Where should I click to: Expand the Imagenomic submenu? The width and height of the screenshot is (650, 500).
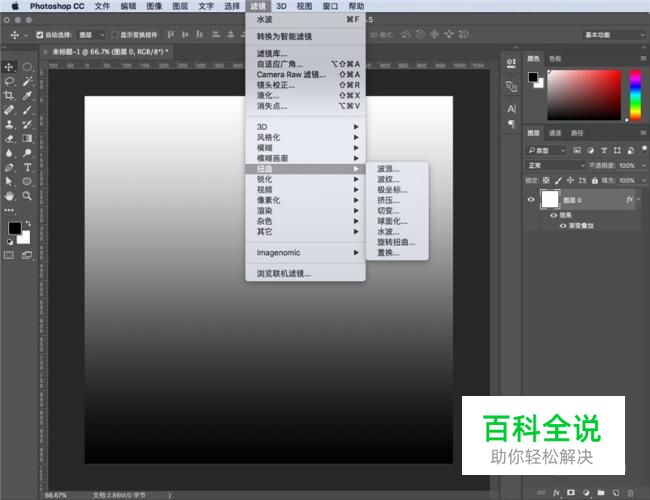click(306, 252)
